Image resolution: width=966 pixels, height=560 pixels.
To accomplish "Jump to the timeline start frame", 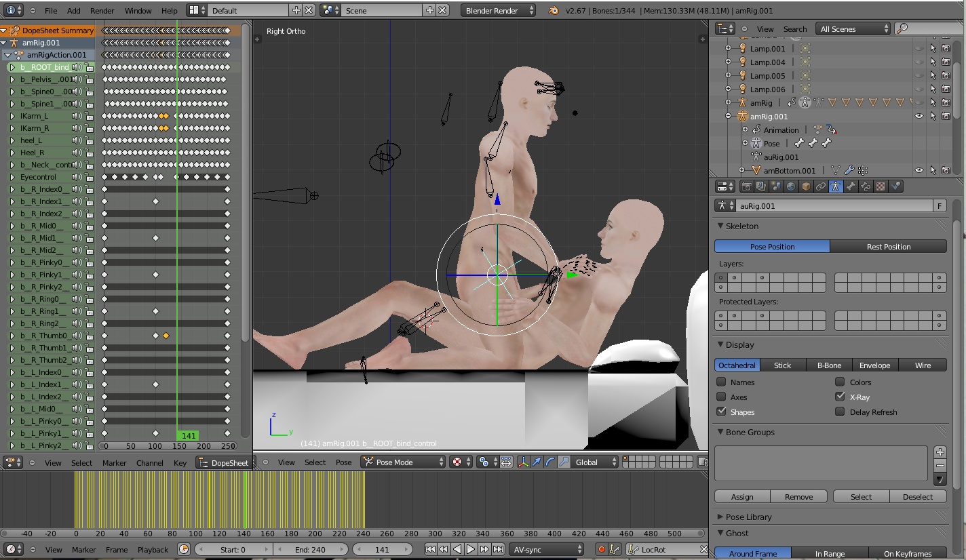I will coord(430,549).
